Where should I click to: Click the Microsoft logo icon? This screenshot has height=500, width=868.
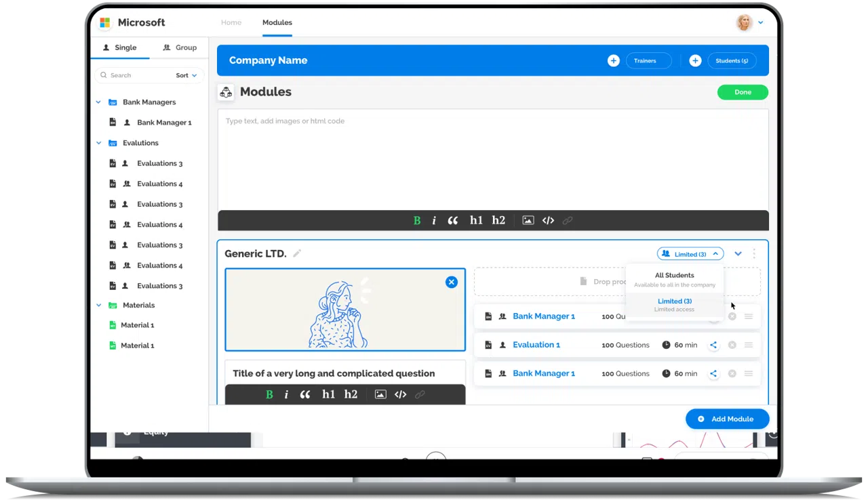coord(105,22)
